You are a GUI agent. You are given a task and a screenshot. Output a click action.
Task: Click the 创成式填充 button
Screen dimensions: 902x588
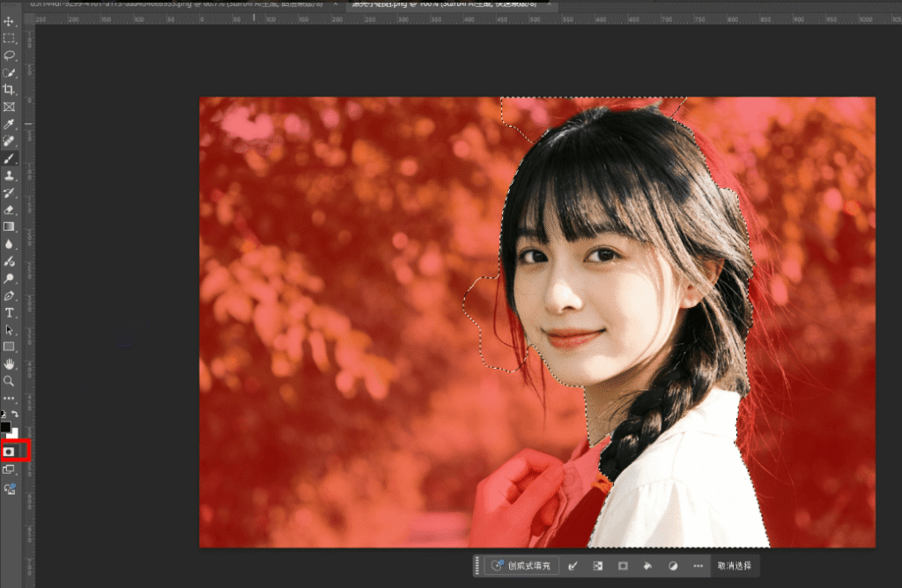coord(521,566)
